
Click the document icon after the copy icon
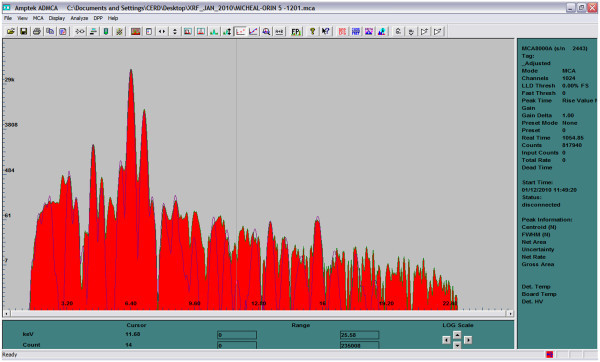(x=63, y=31)
